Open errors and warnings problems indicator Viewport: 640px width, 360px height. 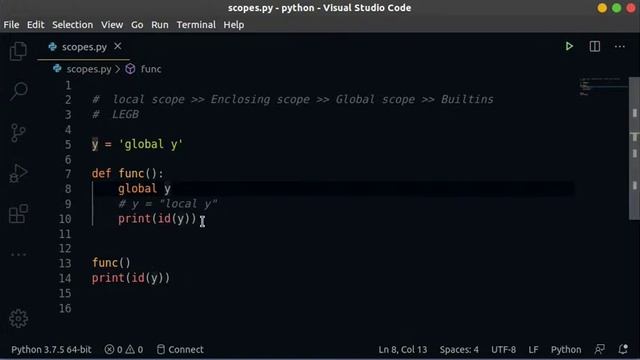(124, 349)
